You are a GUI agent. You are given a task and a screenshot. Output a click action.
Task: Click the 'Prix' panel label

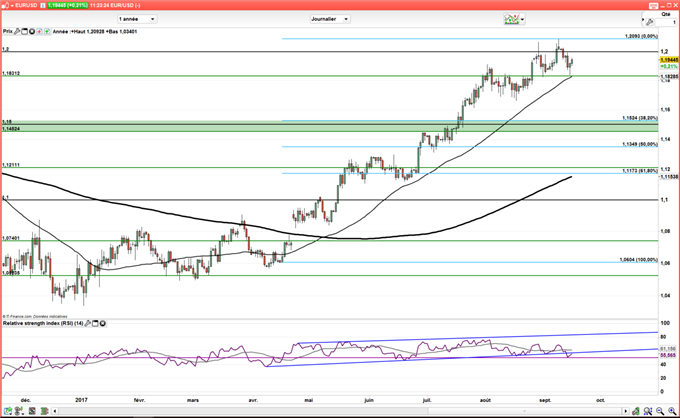click(x=7, y=31)
